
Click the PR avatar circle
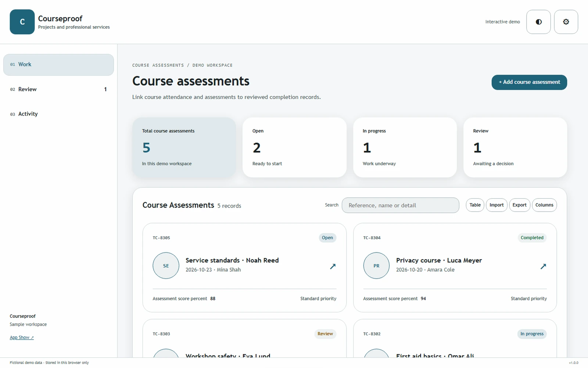click(376, 266)
